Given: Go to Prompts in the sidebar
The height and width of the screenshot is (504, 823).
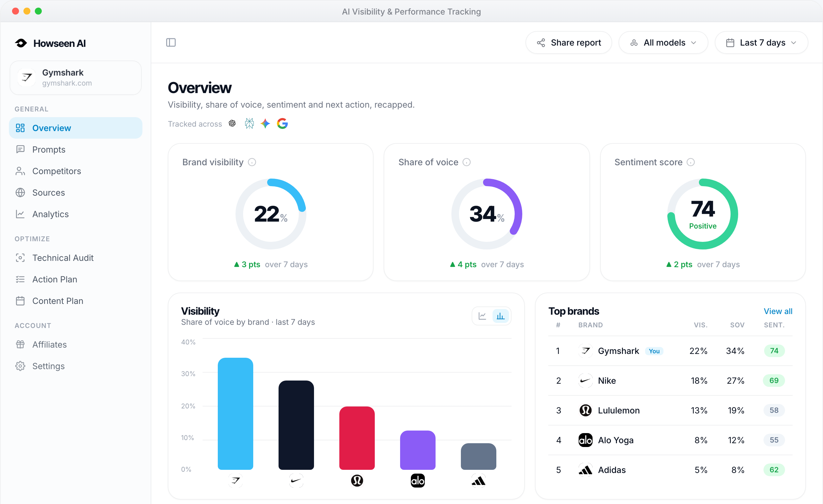Looking at the screenshot, I should pos(76,149).
